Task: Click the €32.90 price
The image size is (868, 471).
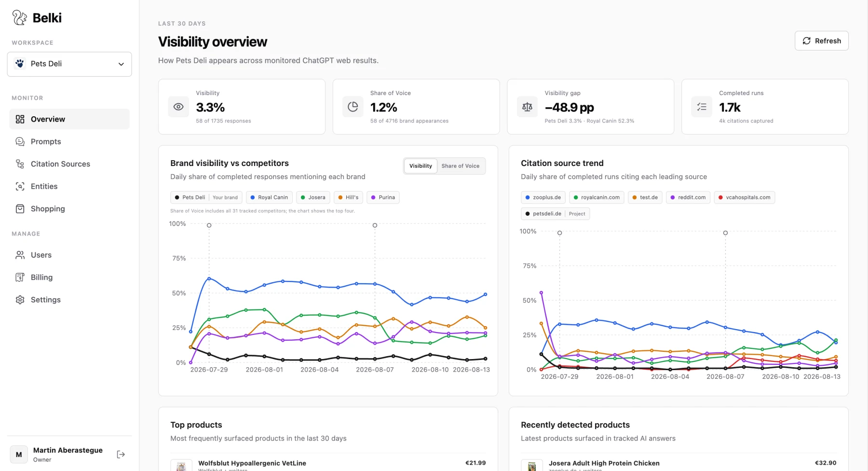Action: pyautogui.click(x=826, y=463)
